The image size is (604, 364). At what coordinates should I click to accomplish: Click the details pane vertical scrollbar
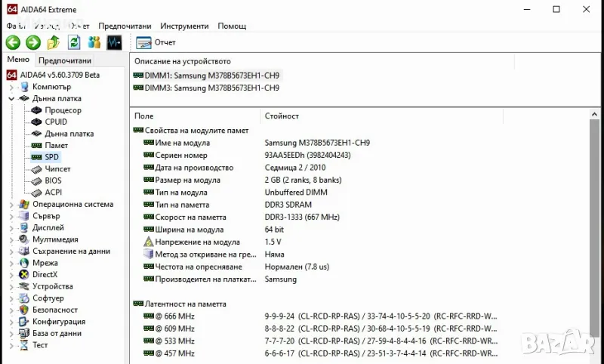pos(594,227)
